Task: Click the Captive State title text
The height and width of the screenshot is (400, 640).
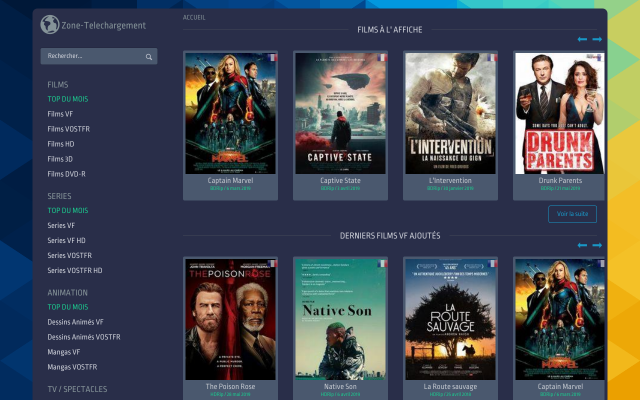Action: tap(340, 180)
